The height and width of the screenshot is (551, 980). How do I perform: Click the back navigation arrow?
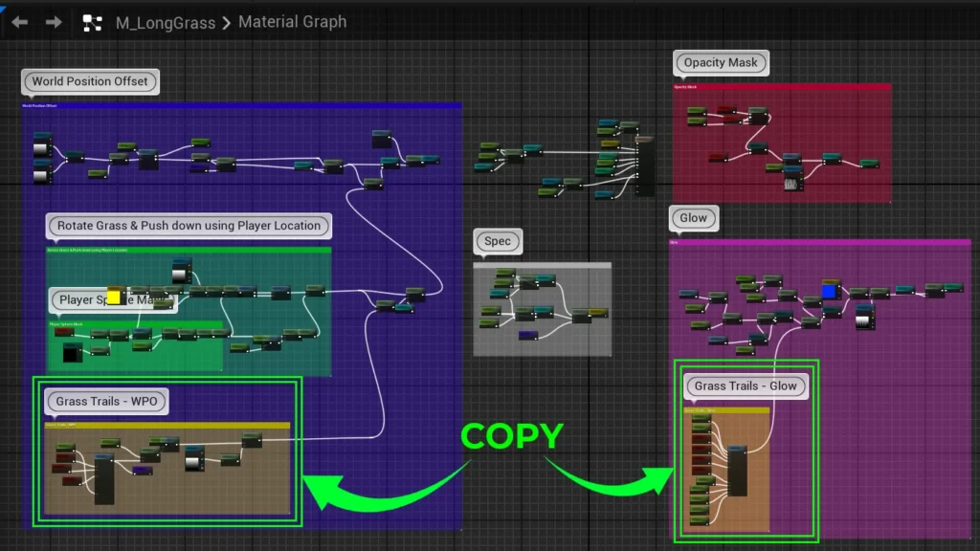19,22
